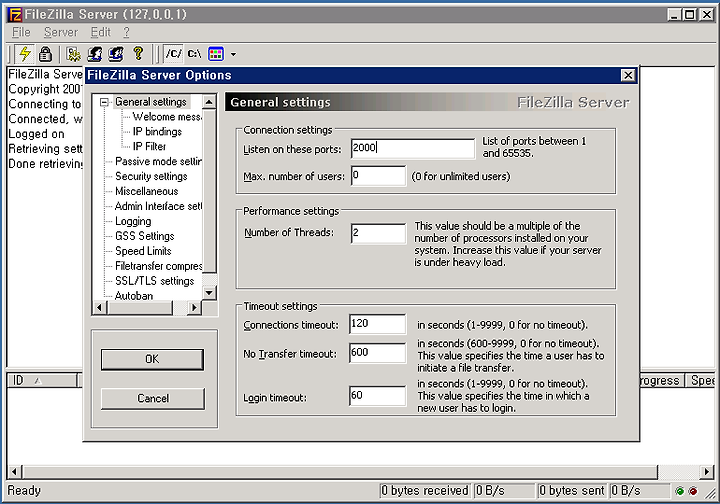This screenshot has height=504, width=720.
Task: Open the groups icon with two heads
Action: pyautogui.click(x=116, y=54)
